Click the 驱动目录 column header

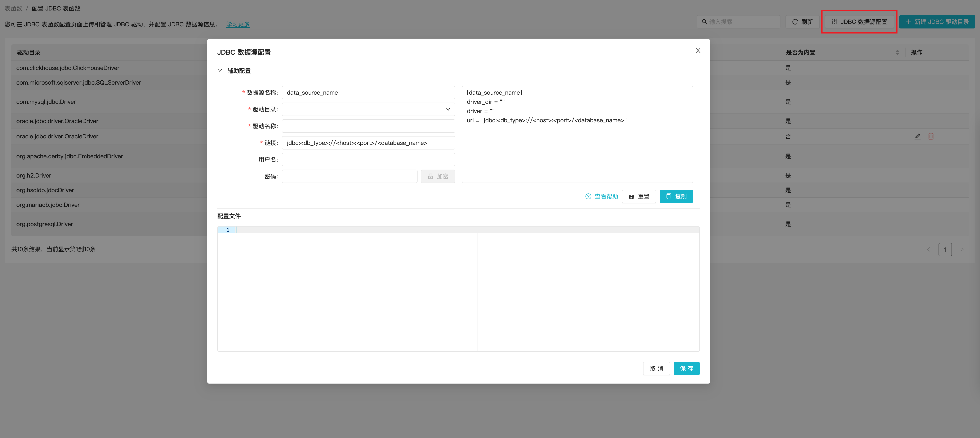point(29,53)
